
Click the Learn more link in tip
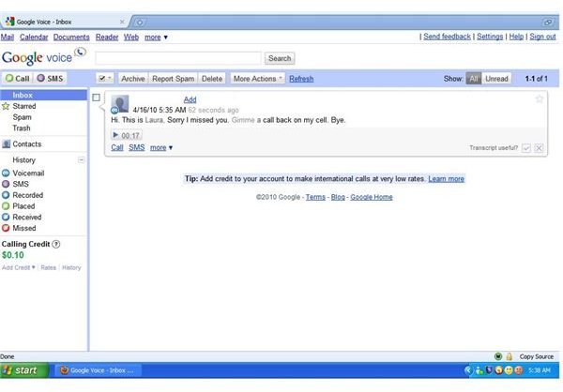446,179
